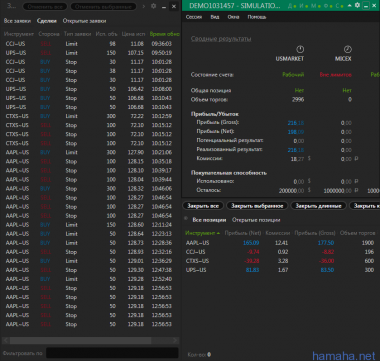
Task: Select AAPL-US trade at 12:11:24
Action: (x=90, y=225)
